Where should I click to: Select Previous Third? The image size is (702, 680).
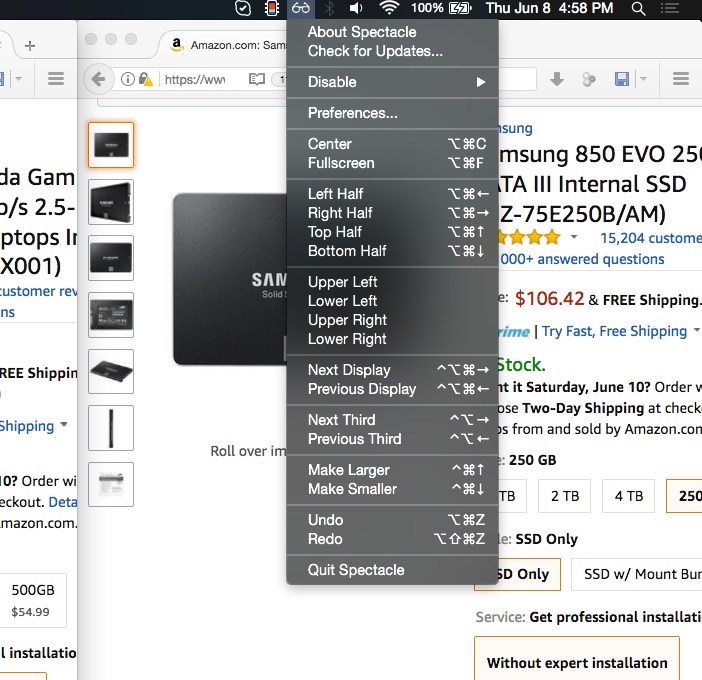(x=392, y=439)
